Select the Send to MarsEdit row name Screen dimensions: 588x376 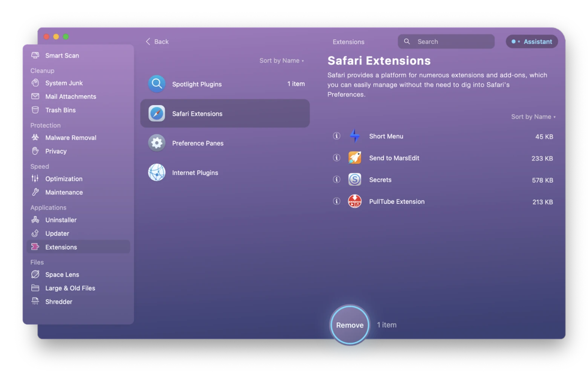pos(394,158)
